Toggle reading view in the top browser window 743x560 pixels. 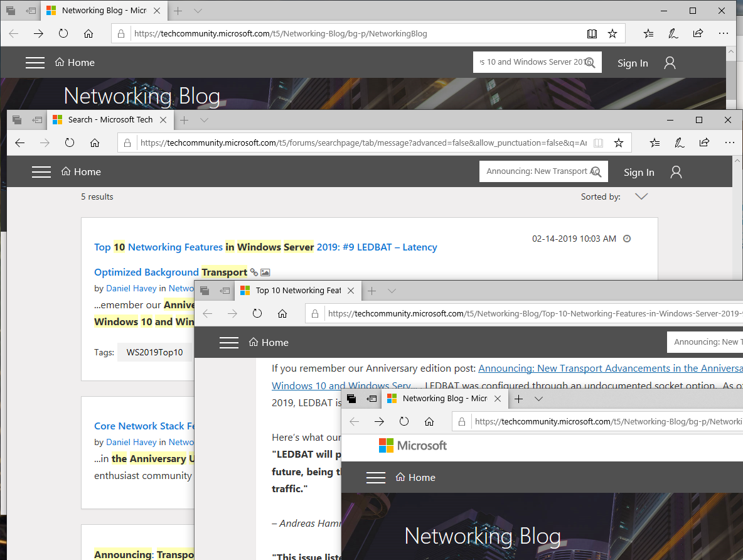tap(592, 33)
